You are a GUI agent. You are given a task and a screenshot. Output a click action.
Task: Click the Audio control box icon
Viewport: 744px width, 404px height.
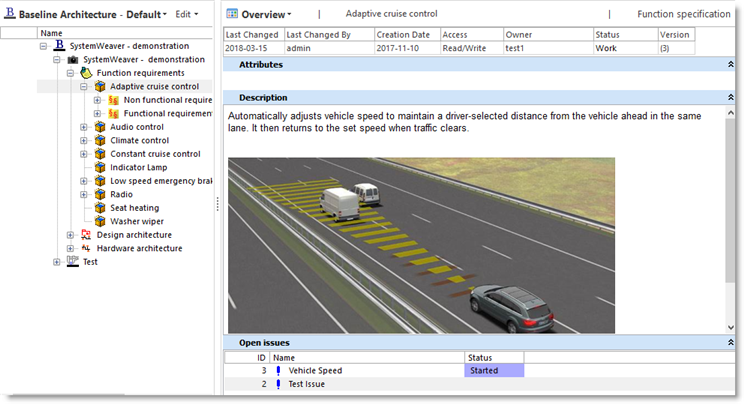point(100,127)
